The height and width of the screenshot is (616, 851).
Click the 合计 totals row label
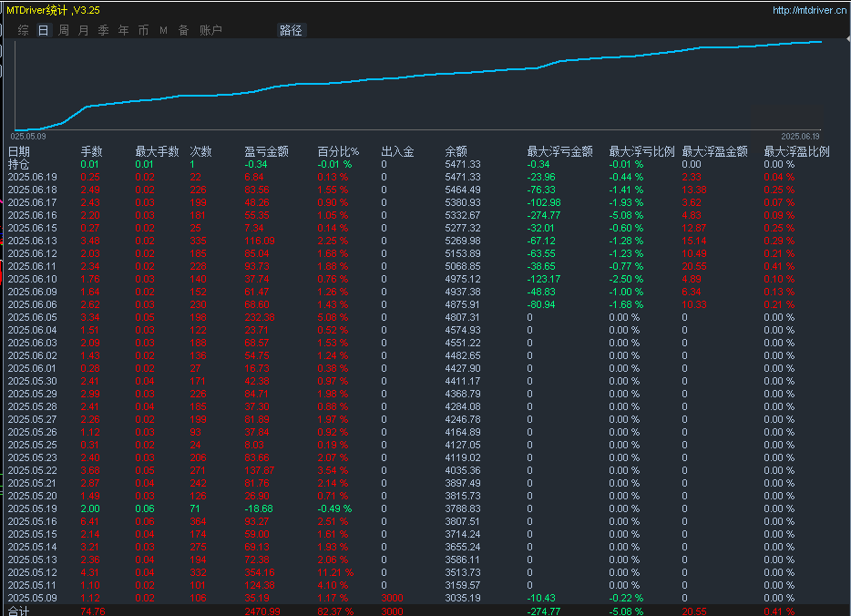click(x=19, y=611)
